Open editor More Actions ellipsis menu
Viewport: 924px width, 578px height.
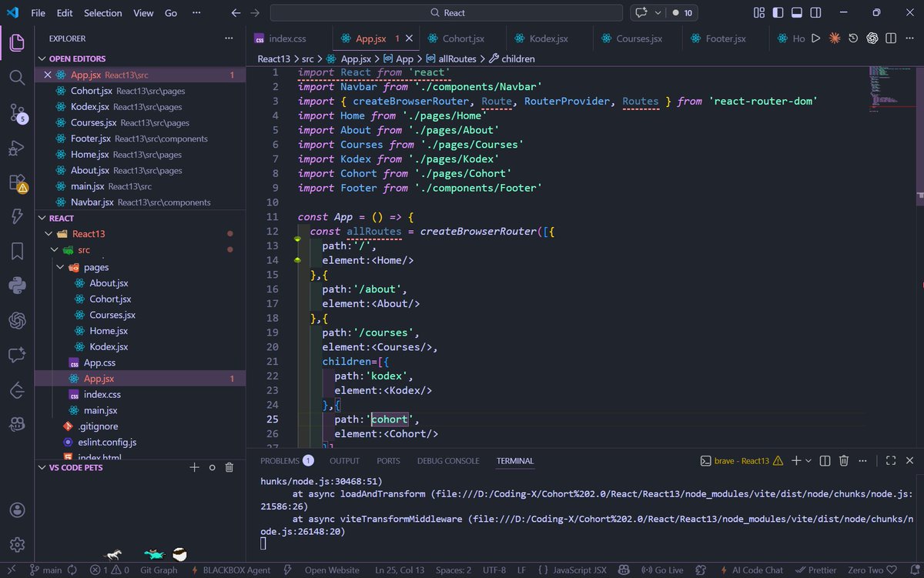click(x=910, y=38)
